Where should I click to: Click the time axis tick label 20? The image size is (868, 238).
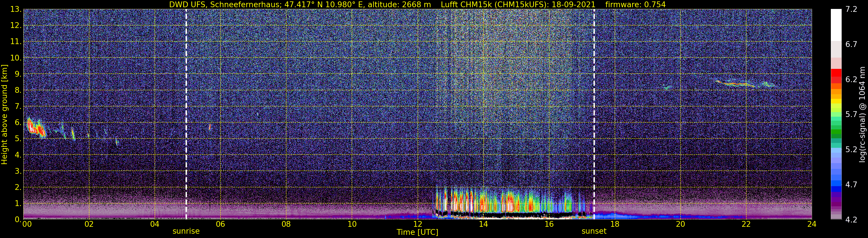[x=680, y=224]
